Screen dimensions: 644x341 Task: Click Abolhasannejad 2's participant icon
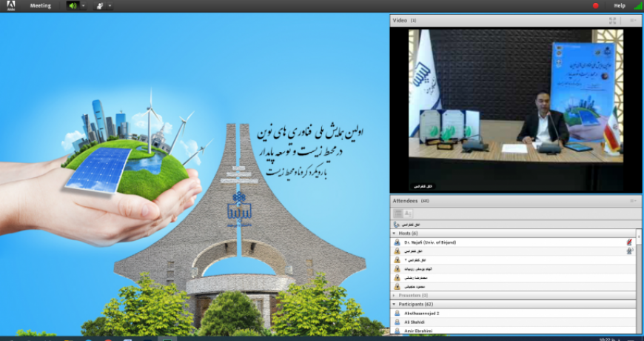pyautogui.click(x=397, y=313)
